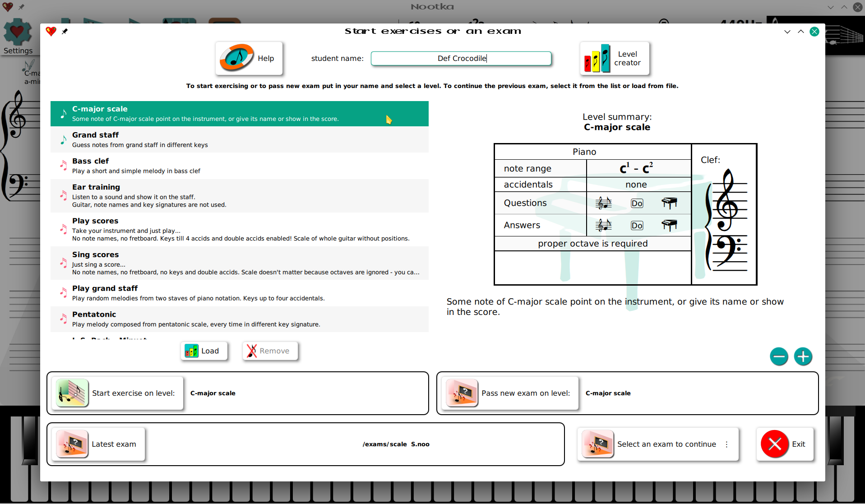Click the student name input field

coord(461,58)
